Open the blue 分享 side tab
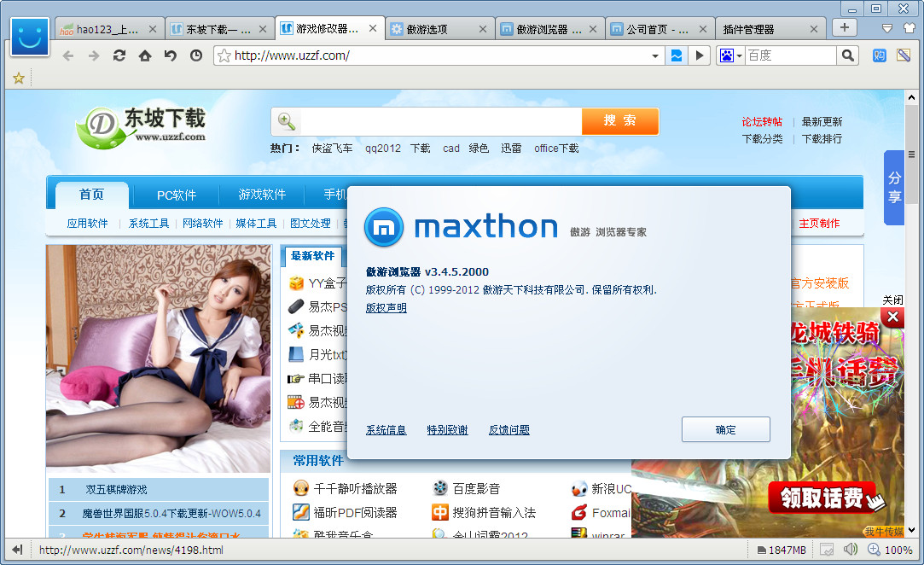The height and width of the screenshot is (565, 924). 894,188
